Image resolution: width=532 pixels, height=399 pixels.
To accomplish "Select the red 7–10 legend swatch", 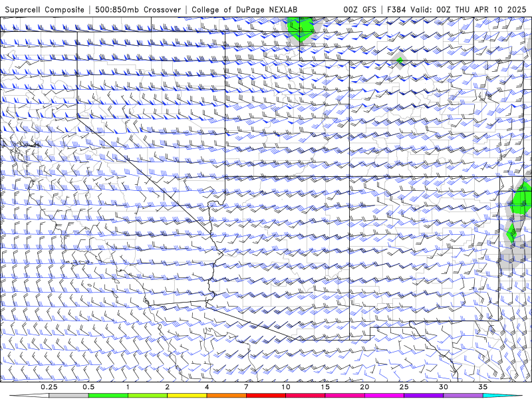I will [x=265, y=396].
